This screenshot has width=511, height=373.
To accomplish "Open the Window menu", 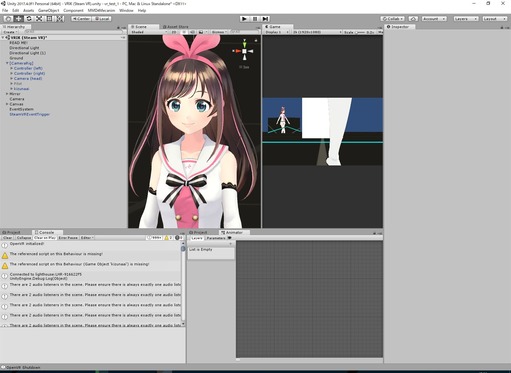I will click(126, 10).
